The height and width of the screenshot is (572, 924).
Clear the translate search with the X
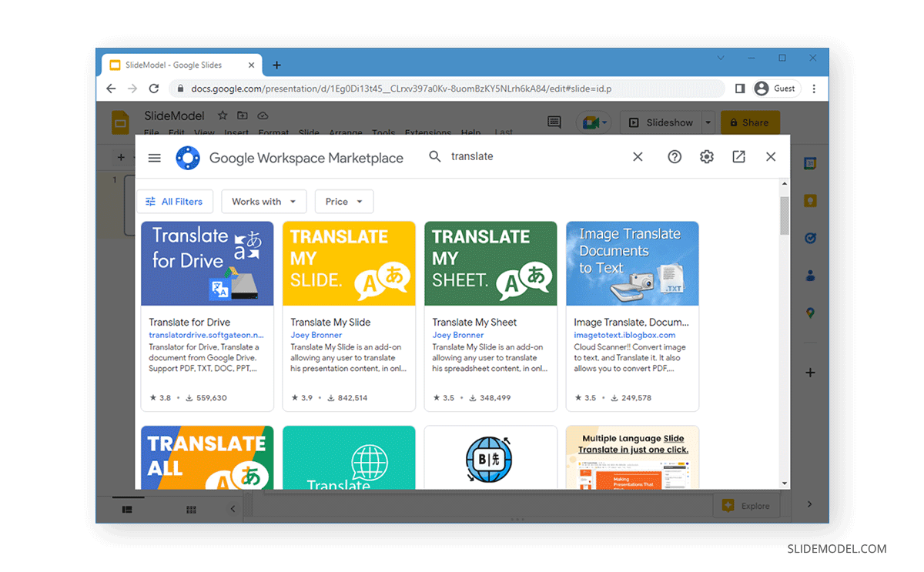coord(638,157)
